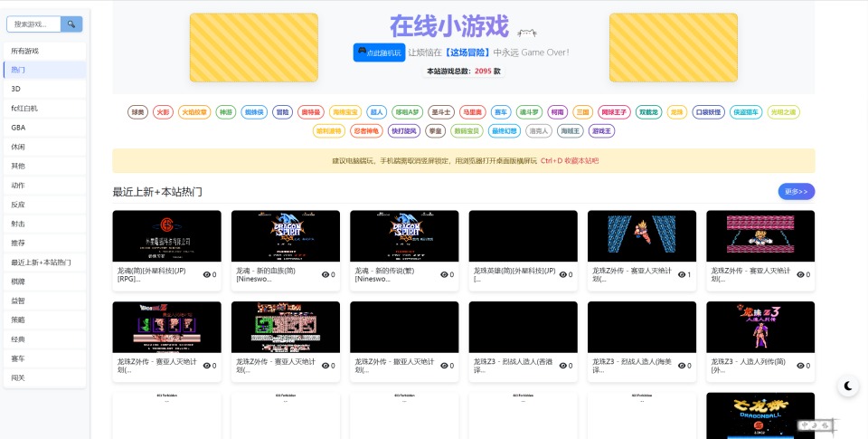Image resolution: width=868 pixels, height=439 pixels.
Task: Choose the 游戏王 tag
Action: (x=602, y=131)
